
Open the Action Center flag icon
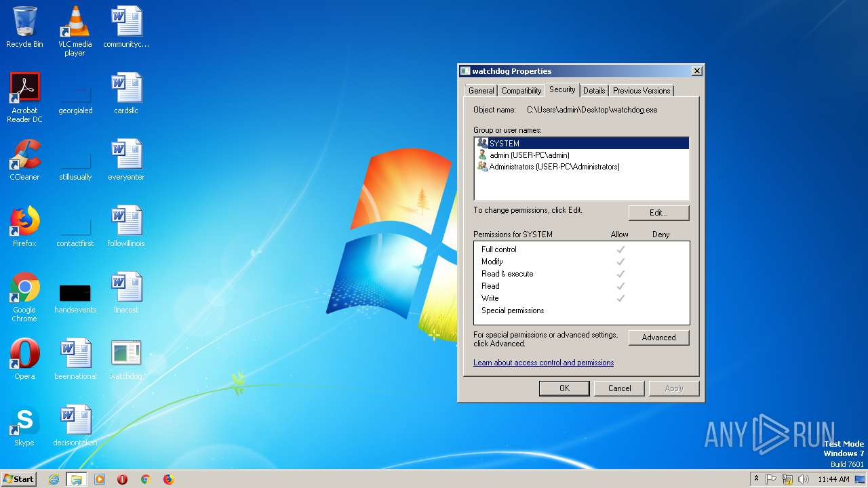[771, 479]
